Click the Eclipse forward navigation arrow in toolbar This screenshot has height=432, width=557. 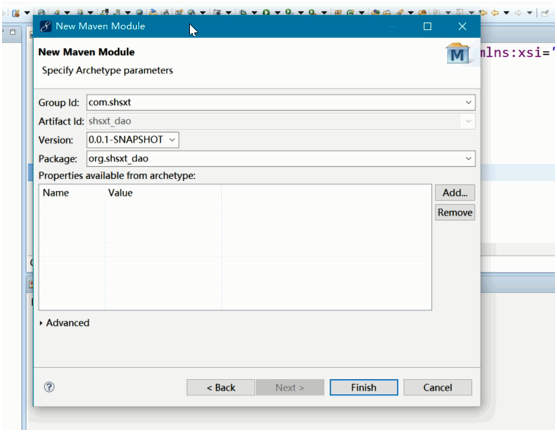518,13
